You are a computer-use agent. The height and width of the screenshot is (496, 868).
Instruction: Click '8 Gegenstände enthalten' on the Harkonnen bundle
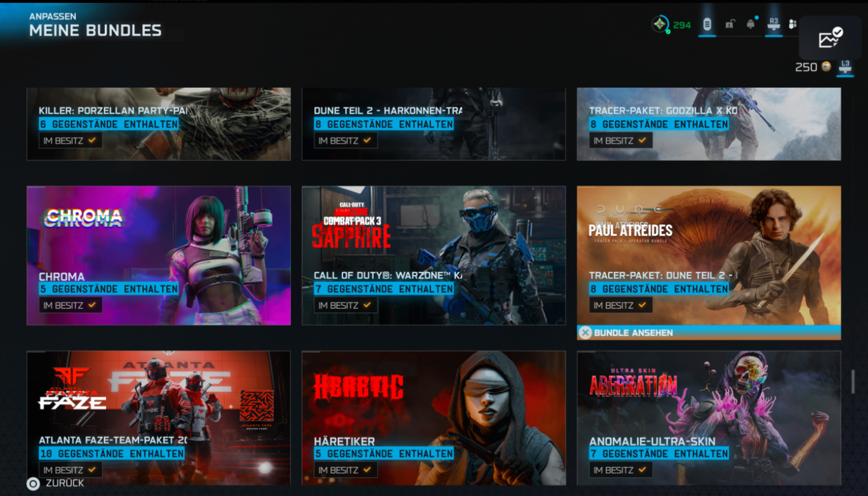384,124
